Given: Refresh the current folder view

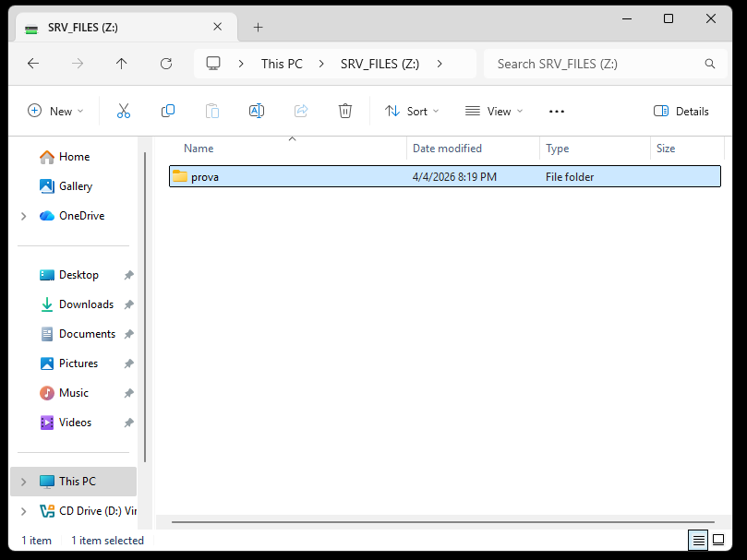Looking at the screenshot, I should pos(166,64).
